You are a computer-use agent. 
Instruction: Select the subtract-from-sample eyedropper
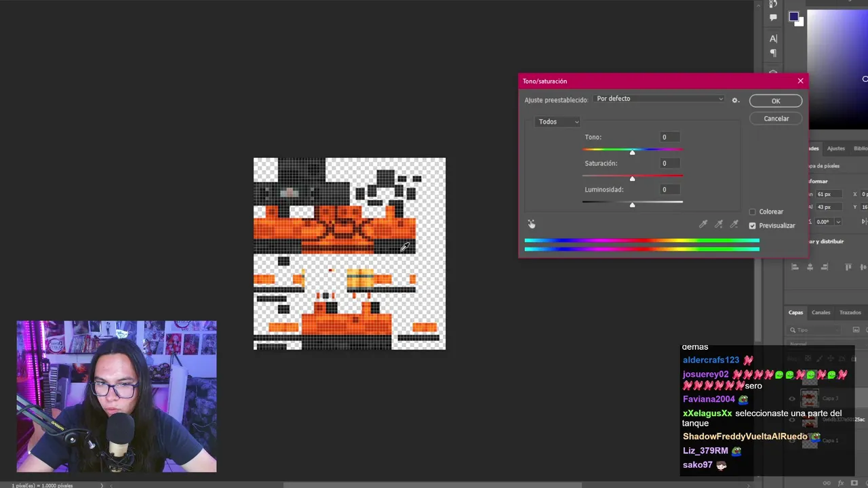coord(734,224)
